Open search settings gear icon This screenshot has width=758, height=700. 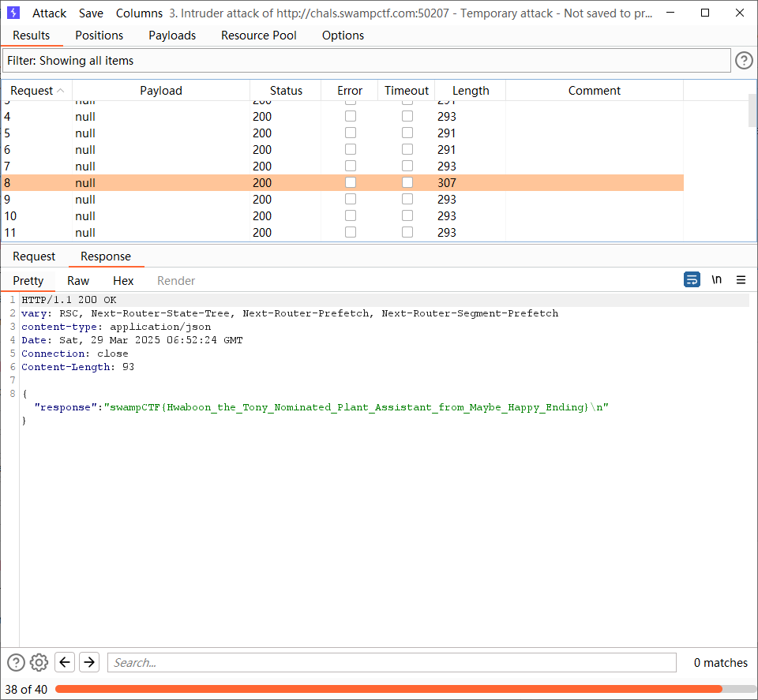tap(39, 663)
